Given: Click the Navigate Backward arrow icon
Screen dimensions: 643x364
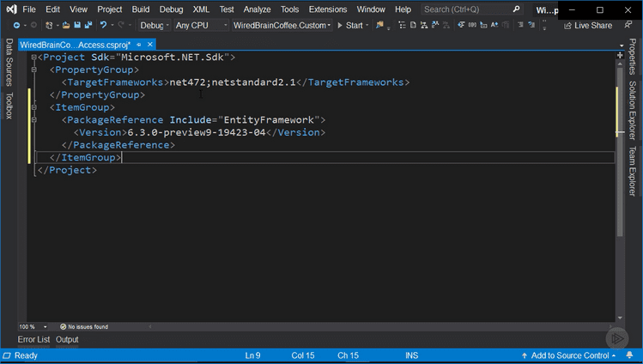Looking at the screenshot, I should point(16,26).
